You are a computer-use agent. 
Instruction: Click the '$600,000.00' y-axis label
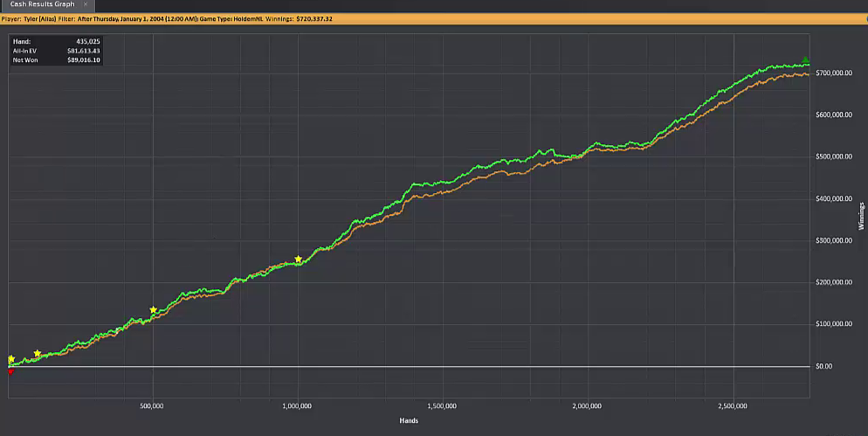834,114
